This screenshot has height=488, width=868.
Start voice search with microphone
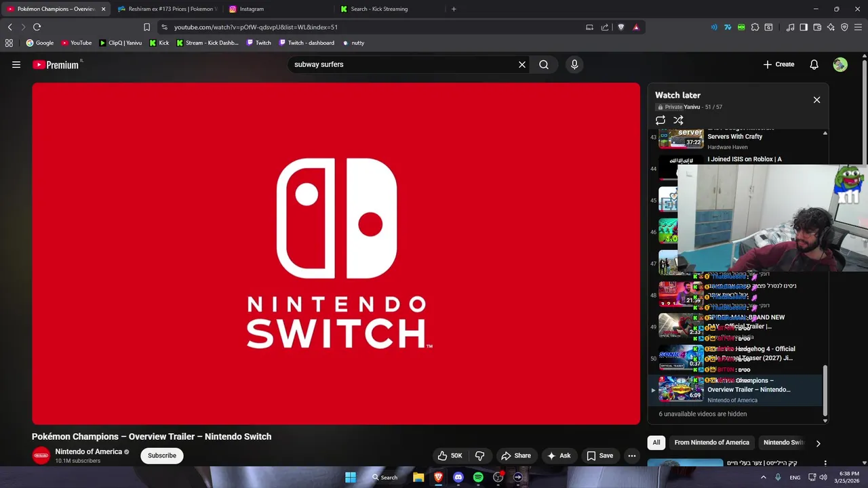point(574,64)
